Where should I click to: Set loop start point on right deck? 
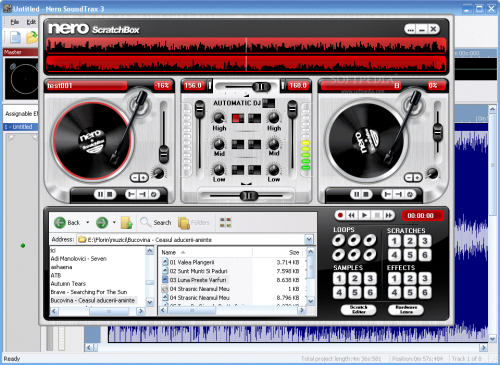(x=387, y=194)
